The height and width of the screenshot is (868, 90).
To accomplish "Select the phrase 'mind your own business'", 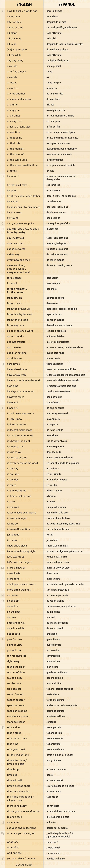I will tap(21, 584).
